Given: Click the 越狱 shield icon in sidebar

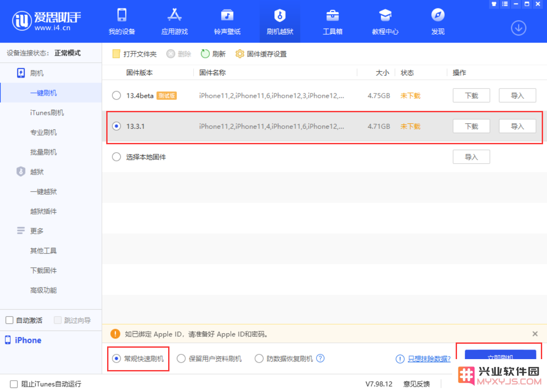Looking at the screenshot, I should click(x=21, y=171).
